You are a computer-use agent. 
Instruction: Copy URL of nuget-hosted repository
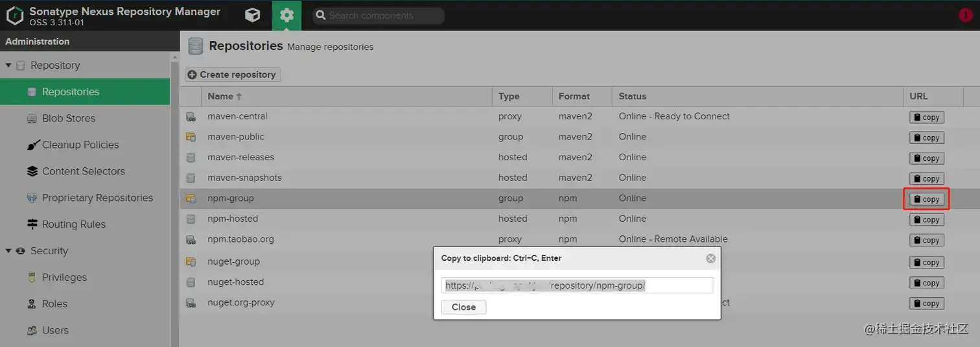[927, 283]
